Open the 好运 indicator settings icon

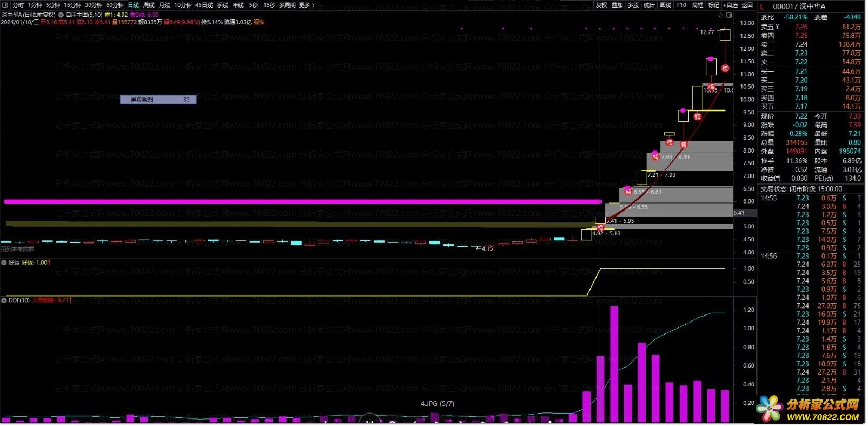coord(4,263)
